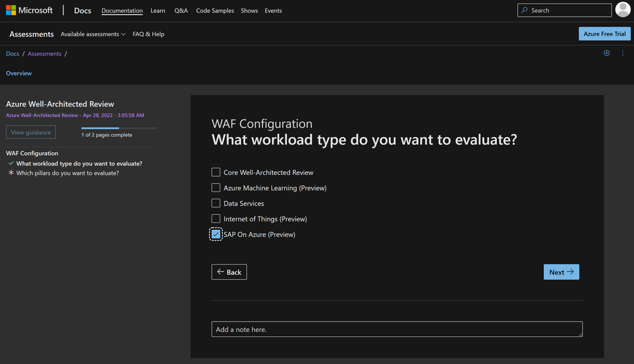Click the '1 of 2 pages complete' text
Screen dimensions: 634x364
click(x=107, y=135)
